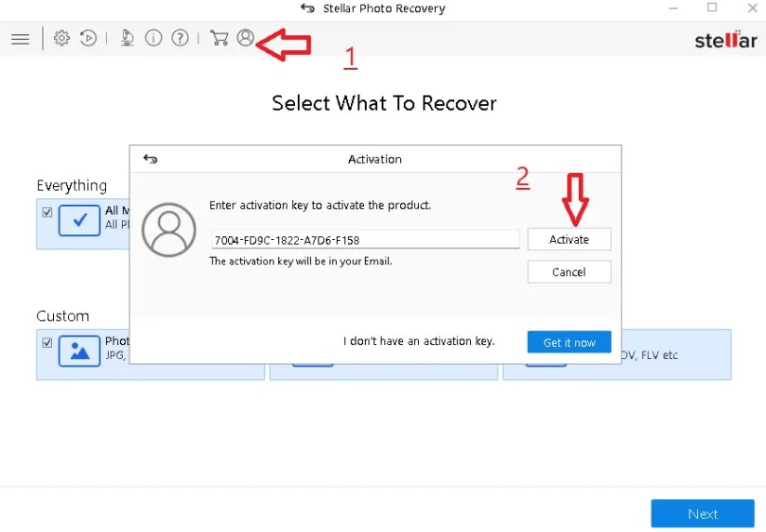Open the help question mark icon

point(181,38)
